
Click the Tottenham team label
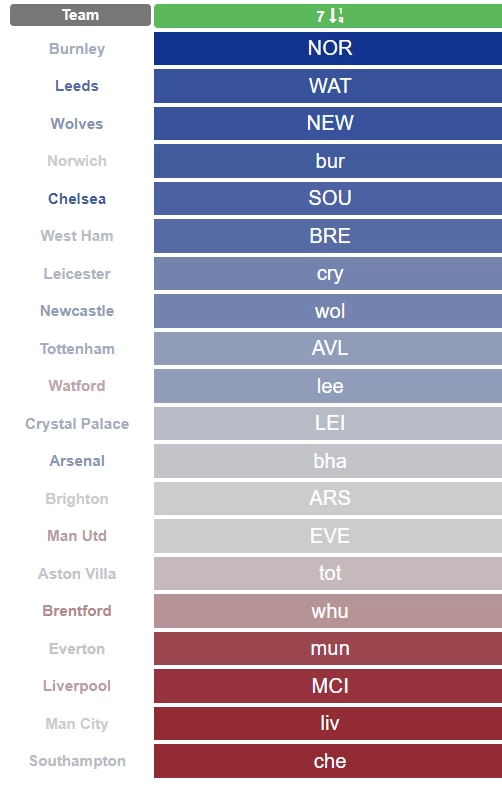(x=77, y=348)
